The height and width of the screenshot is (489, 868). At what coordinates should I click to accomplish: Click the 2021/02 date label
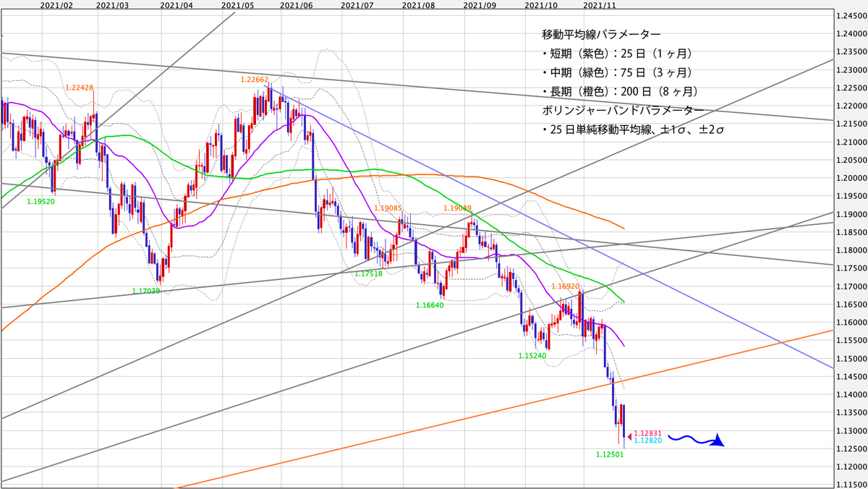pyautogui.click(x=57, y=5)
